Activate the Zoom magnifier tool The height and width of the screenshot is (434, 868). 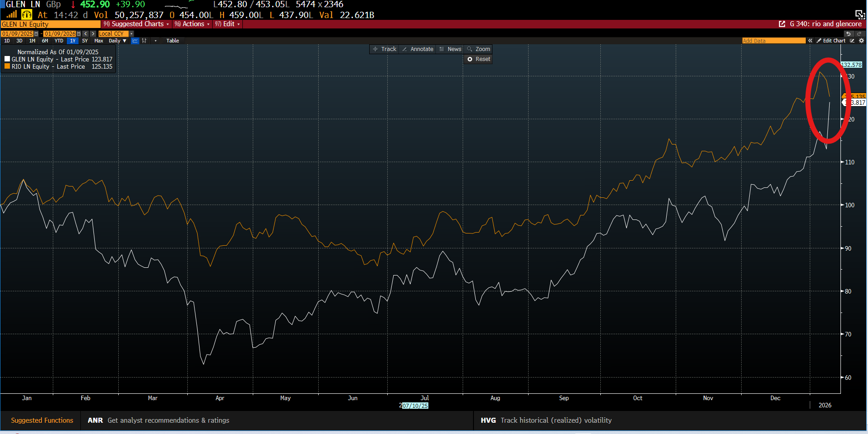478,49
